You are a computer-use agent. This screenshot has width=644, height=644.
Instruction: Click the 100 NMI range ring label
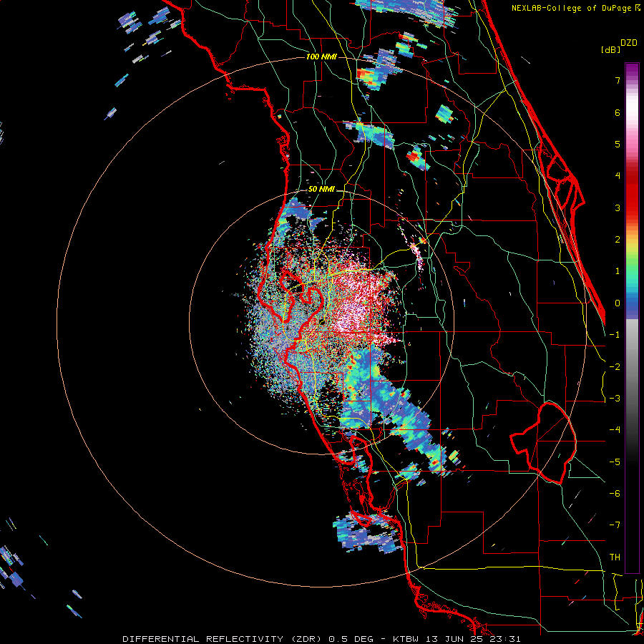321,57
